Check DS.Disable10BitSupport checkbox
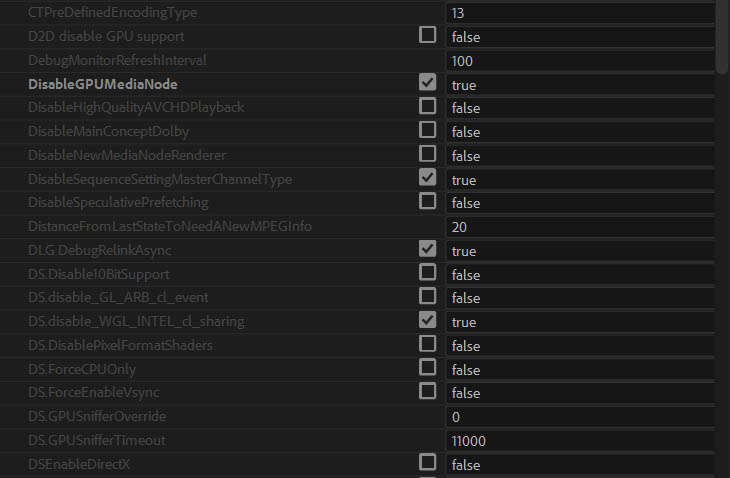 427,272
